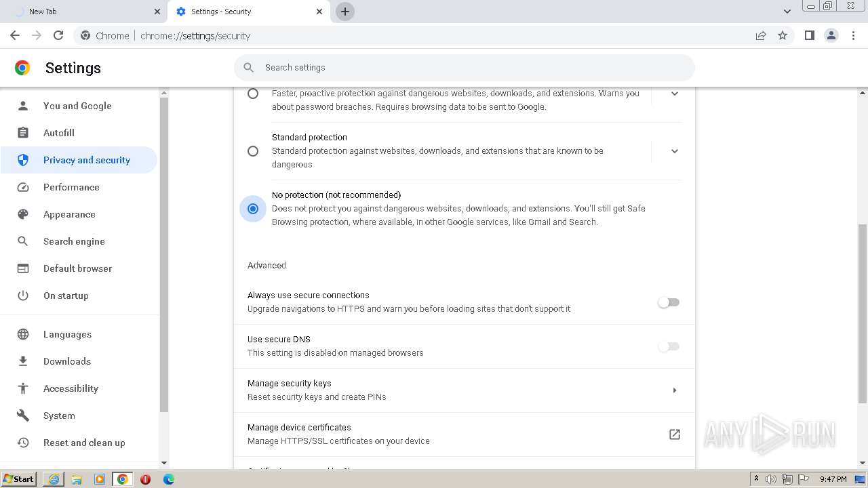The width and height of the screenshot is (868, 488).
Task: Open Windows Explorer folder from taskbar
Action: (x=77, y=479)
